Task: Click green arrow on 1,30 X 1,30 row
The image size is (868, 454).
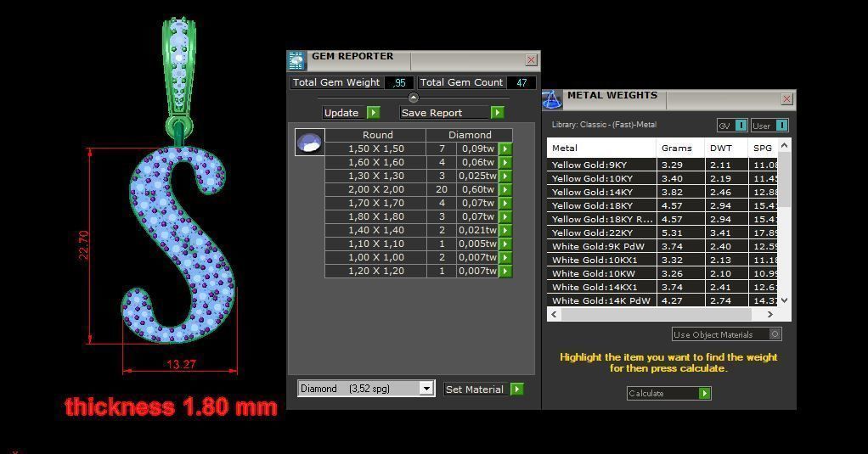Action: (x=504, y=176)
